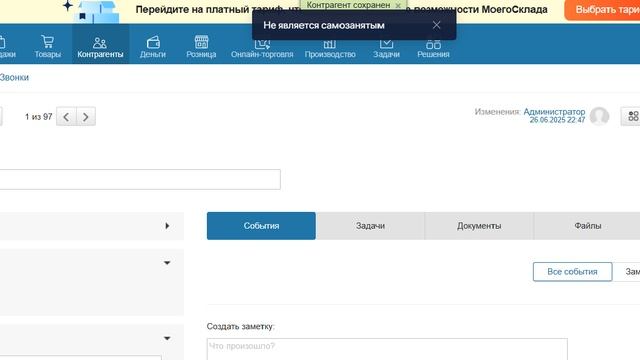Image resolution: width=640 pixels, height=360 pixels.
Task: Open the Товары section with cart icon
Action: [47, 47]
